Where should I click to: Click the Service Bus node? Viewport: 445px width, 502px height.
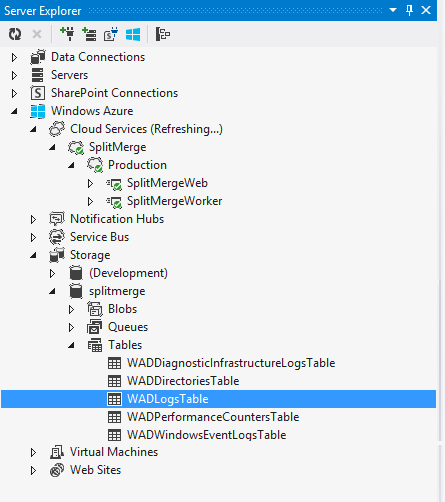tap(99, 237)
